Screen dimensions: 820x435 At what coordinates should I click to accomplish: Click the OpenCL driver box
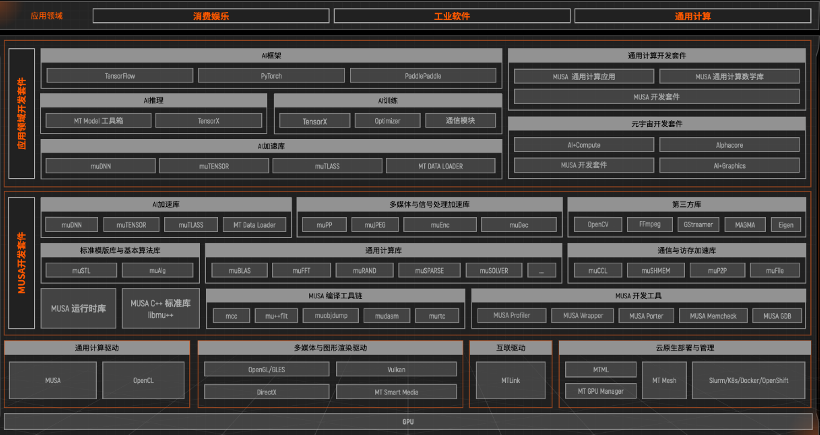tap(143, 381)
